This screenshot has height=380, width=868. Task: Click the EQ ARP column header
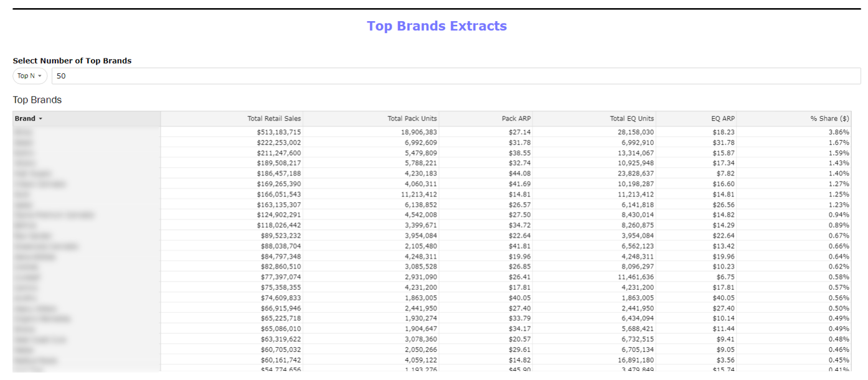[722, 119]
